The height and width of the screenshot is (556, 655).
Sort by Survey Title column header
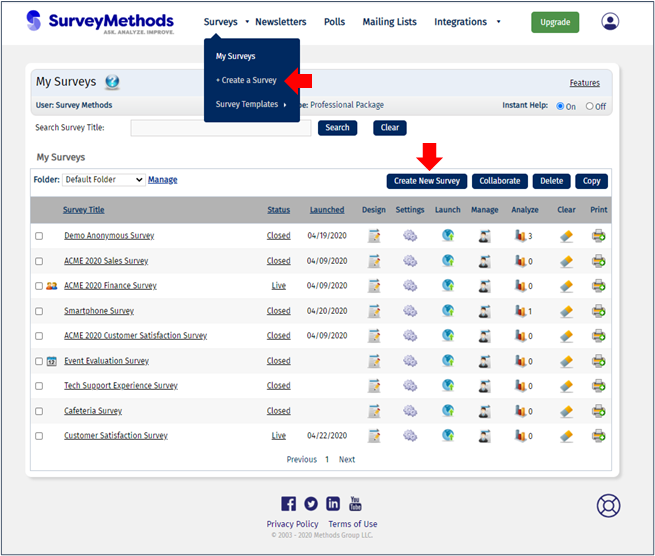(x=84, y=210)
